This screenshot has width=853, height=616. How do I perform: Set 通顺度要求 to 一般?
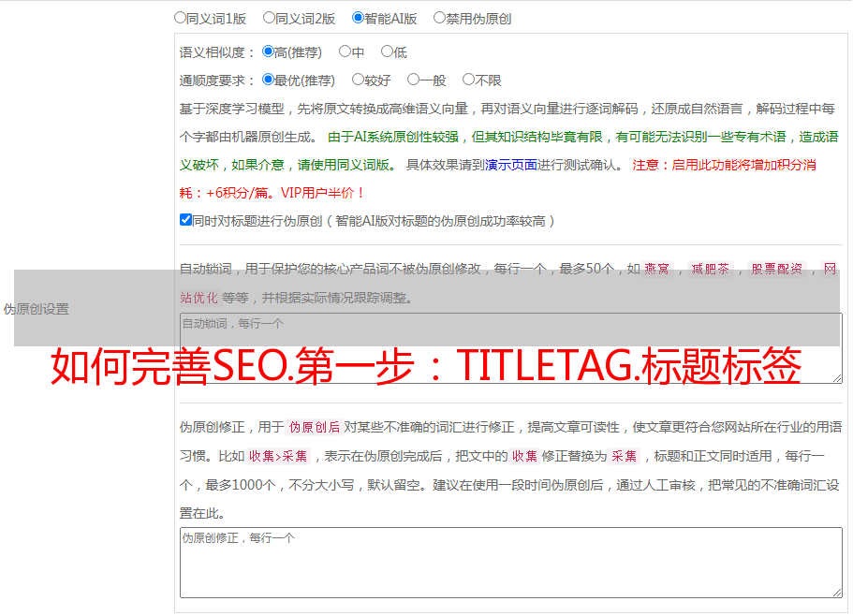pos(414,80)
